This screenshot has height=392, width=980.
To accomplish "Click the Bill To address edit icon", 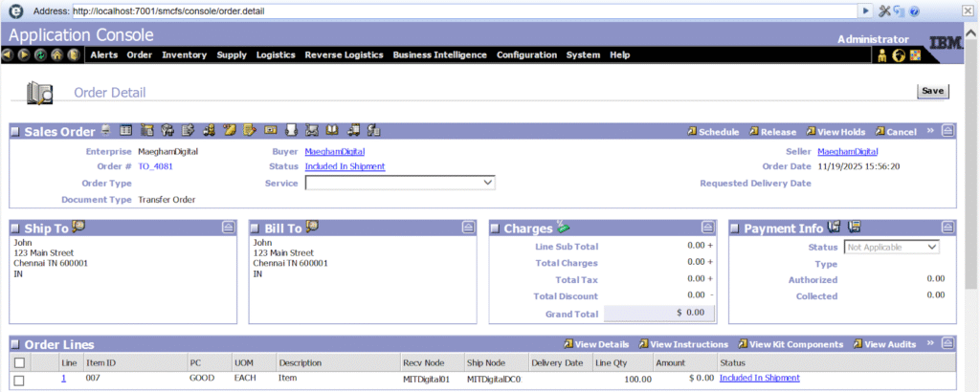I will pyautogui.click(x=312, y=228).
